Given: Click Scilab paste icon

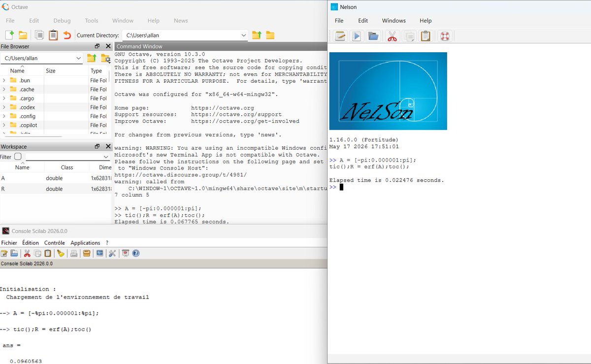Looking at the screenshot, I should pos(47,253).
